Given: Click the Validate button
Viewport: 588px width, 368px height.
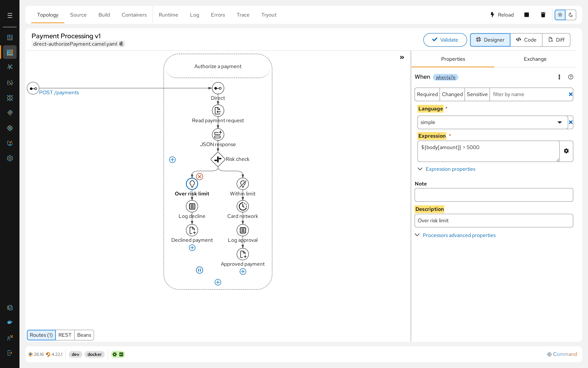Looking at the screenshot, I should pos(445,40).
